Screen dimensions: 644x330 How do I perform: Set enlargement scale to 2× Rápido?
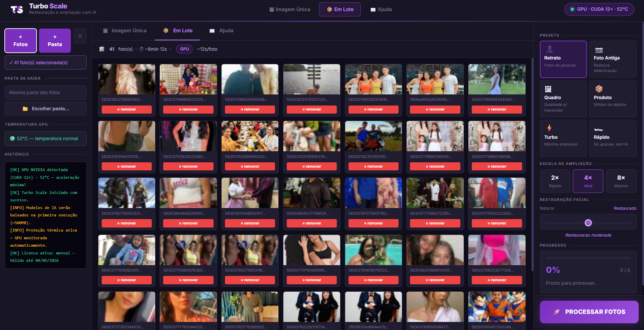(555, 181)
